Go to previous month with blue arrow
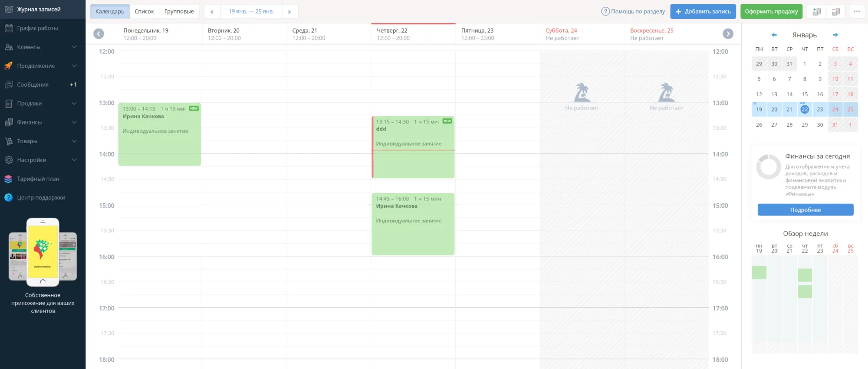The image size is (868, 369). pos(774,35)
